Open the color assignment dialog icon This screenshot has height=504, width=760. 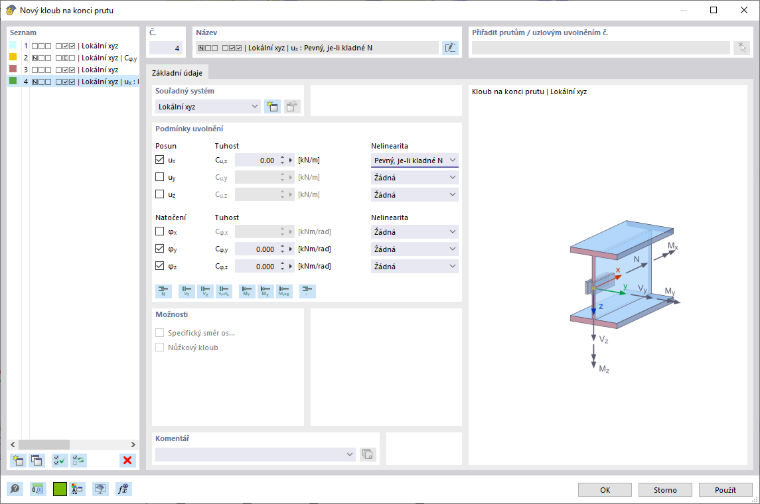(x=77, y=489)
